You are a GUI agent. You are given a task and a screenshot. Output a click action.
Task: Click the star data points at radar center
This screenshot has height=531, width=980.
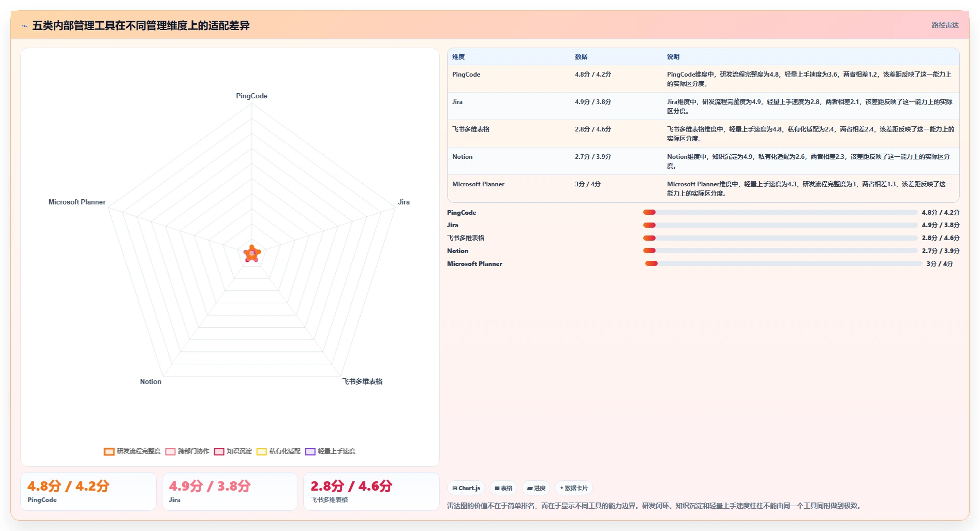(252, 254)
